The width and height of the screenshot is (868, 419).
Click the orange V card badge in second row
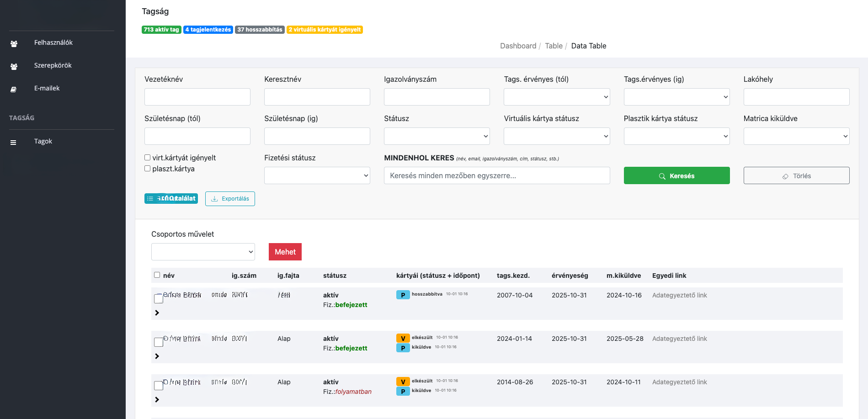point(403,339)
